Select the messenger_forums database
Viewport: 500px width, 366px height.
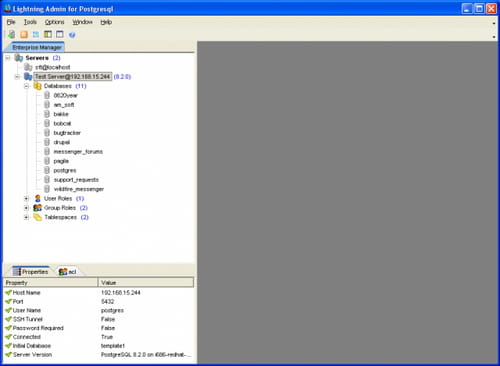click(78, 152)
